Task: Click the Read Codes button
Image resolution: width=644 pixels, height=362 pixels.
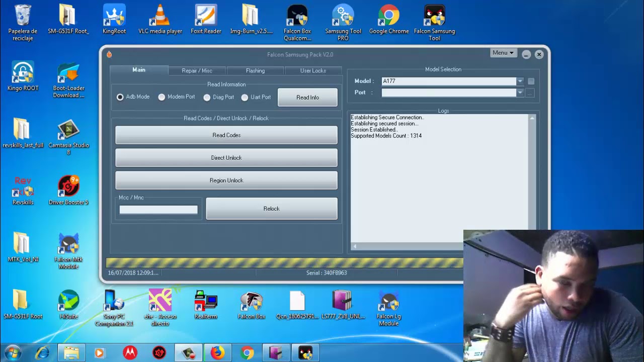Action: [x=226, y=135]
